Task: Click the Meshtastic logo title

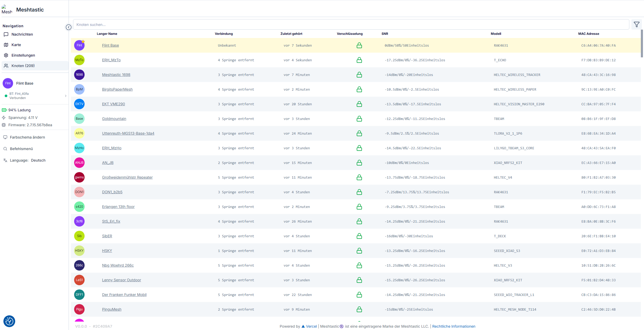Action: (x=30, y=10)
